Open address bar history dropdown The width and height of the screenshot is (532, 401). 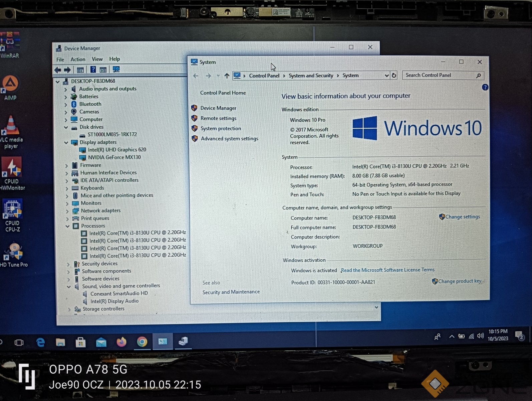click(386, 76)
